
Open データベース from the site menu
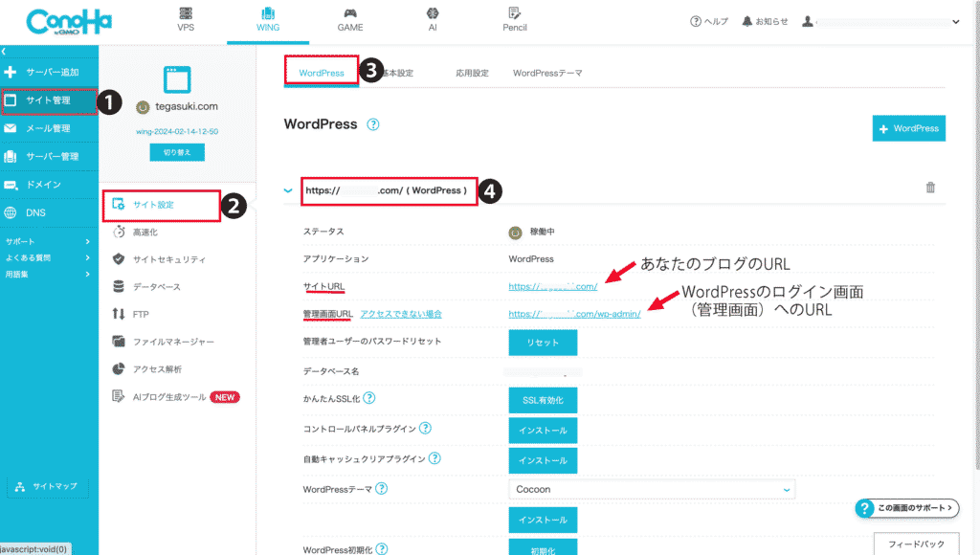coord(157,286)
